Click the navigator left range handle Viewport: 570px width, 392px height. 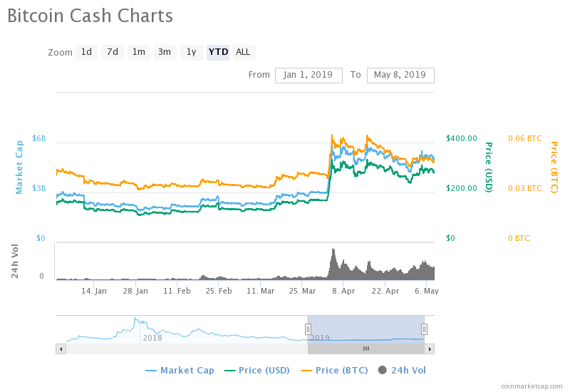tap(308, 329)
